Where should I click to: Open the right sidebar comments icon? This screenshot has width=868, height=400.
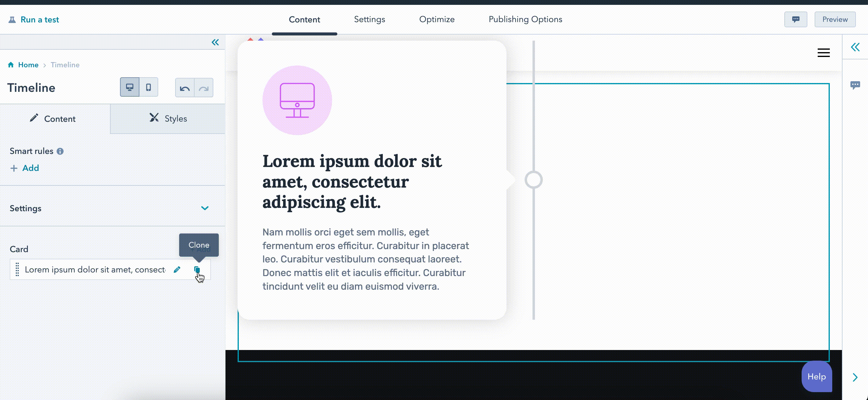tap(855, 85)
